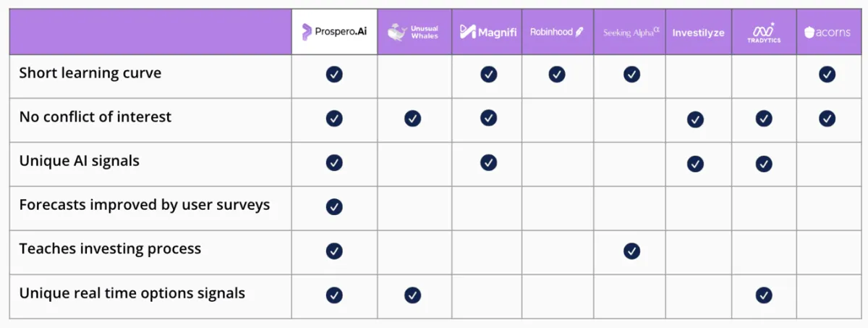Screen dimensions: 868x328
Task: Click the Seeking Alpha logo
Action: (x=631, y=33)
